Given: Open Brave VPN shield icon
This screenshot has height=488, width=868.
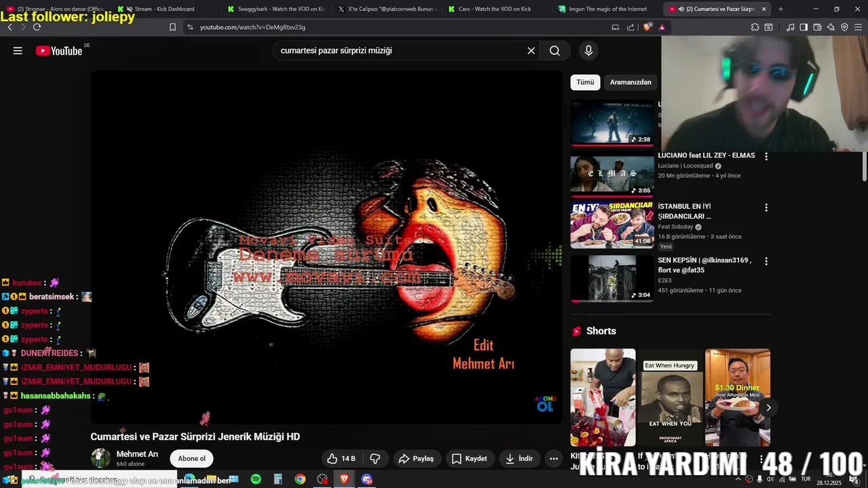Looking at the screenshot, I should click(844, 27).
